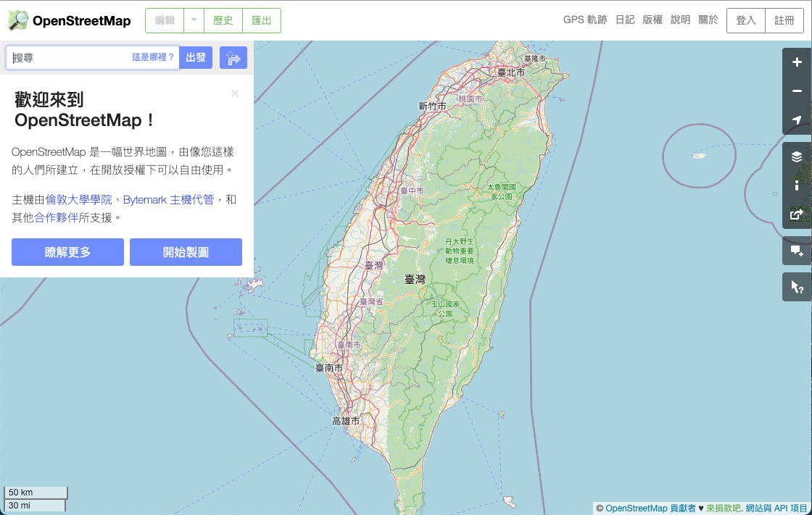Open the 倫敦大學學院 link
812x515 pixels.
point(79,200)
